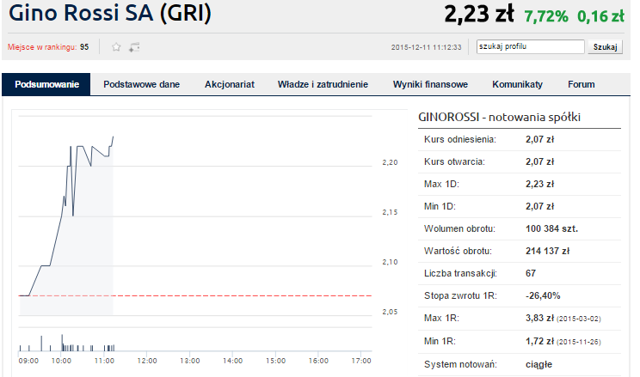Open the Podsumowanie tab
Image resolution: width=640 pixels, height=377 pixels.
click(x=46, y=84)
